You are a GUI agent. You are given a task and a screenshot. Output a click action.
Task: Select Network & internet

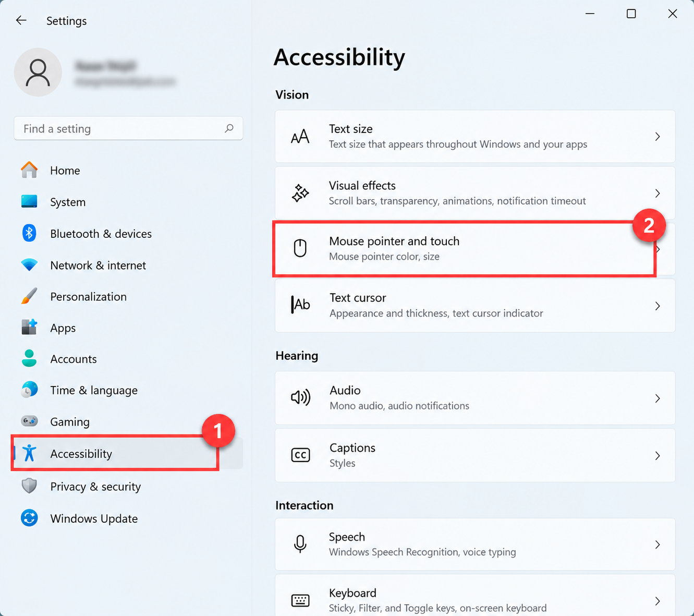(x=128, y=264)
